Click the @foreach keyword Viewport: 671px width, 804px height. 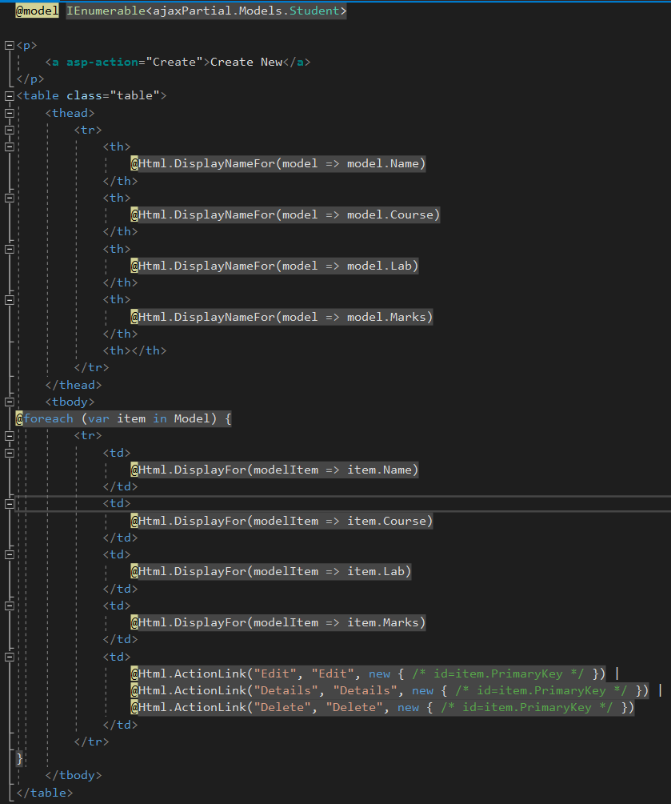45,419
